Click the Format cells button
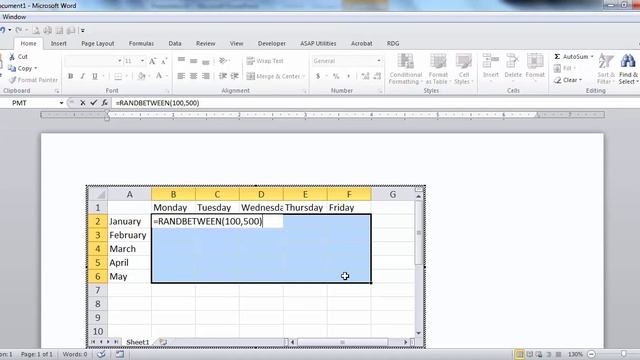Screen dimensions: 640x360 point(535,67)
